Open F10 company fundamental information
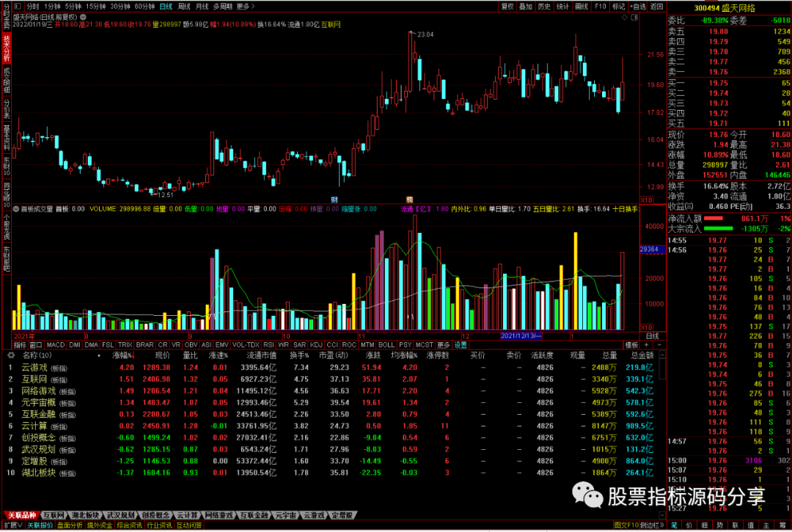The width and height of the screenshot is (792, 532). (x=599, y=6)
